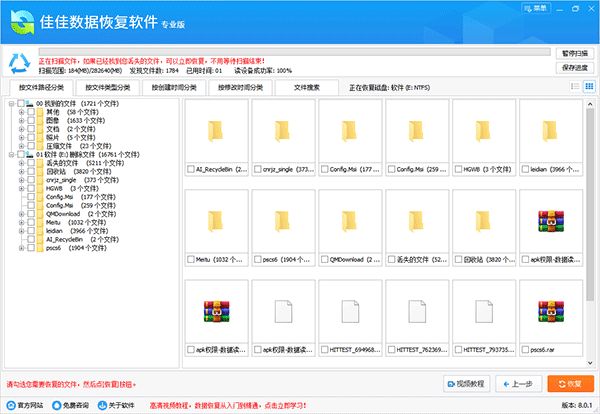Open HGWB folder icon in the grid

click(483, 131)
